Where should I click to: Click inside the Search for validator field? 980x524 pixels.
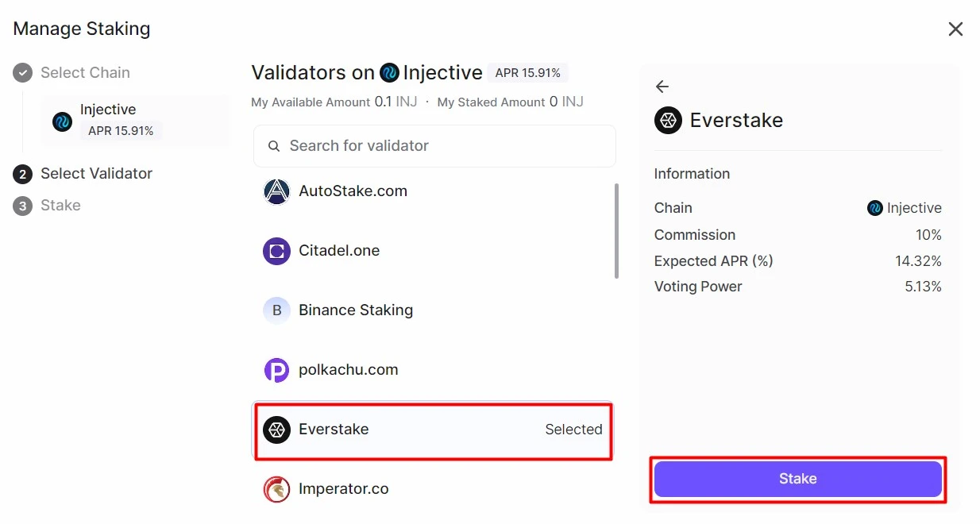click(x=433, y=146)
